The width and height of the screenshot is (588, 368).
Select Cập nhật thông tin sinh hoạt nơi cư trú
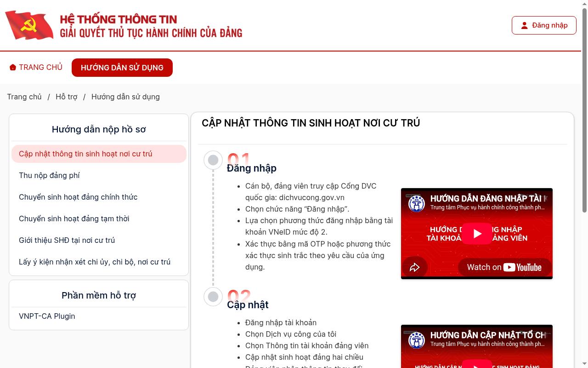(x=99, y=154)
